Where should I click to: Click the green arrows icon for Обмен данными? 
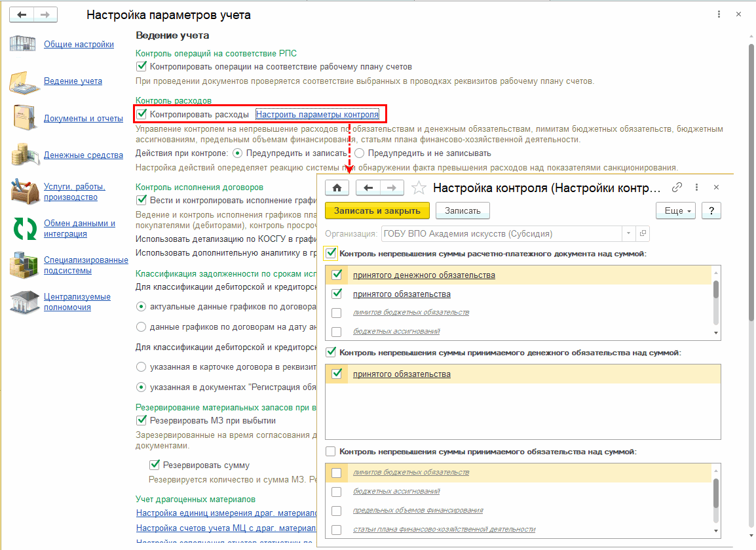pos(25,228)
